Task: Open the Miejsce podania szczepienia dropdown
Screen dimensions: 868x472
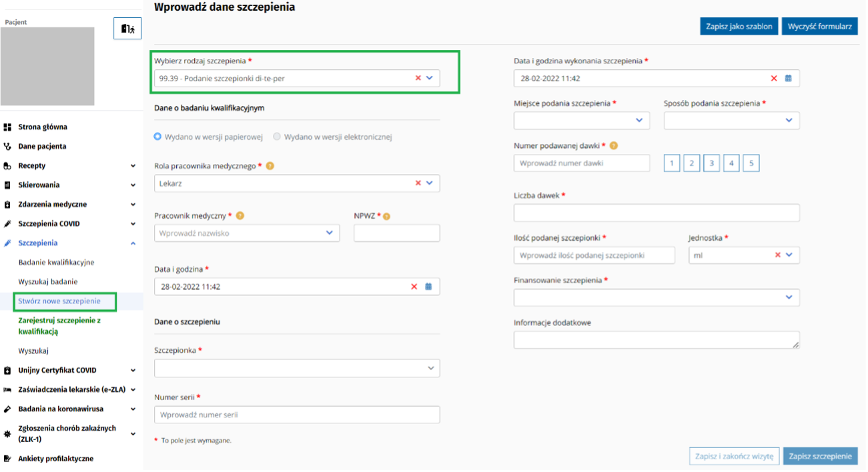Action: pyautogui.click(x=581, y=121)
